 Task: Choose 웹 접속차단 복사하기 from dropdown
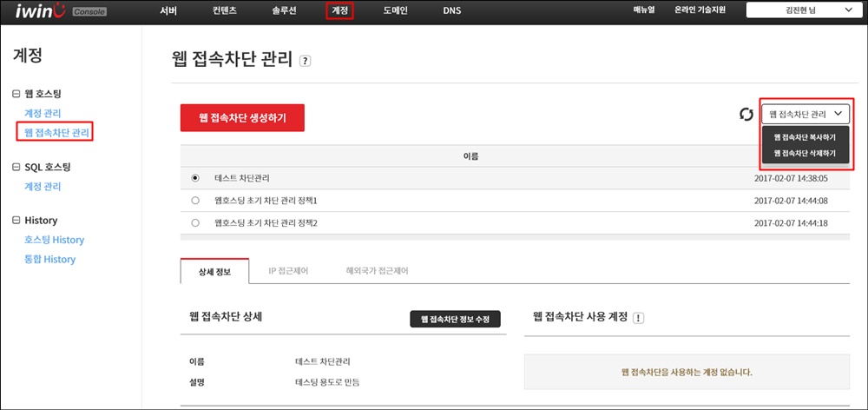point(805,137)
